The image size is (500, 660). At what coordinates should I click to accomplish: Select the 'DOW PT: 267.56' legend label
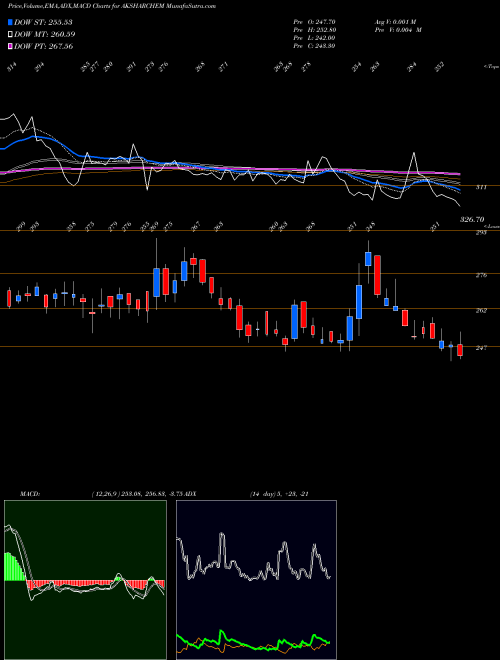click(x=43, y=46)
